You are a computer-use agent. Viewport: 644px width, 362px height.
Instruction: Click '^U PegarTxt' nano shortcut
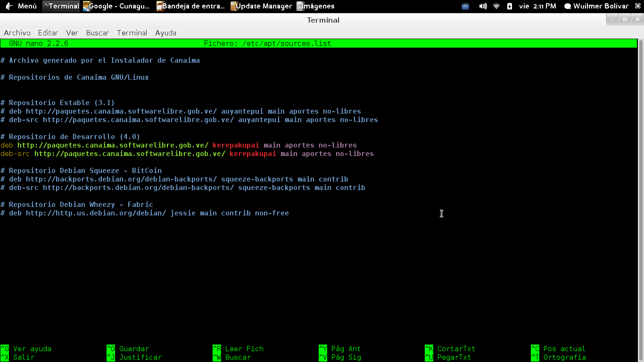[x=448, y=357]
